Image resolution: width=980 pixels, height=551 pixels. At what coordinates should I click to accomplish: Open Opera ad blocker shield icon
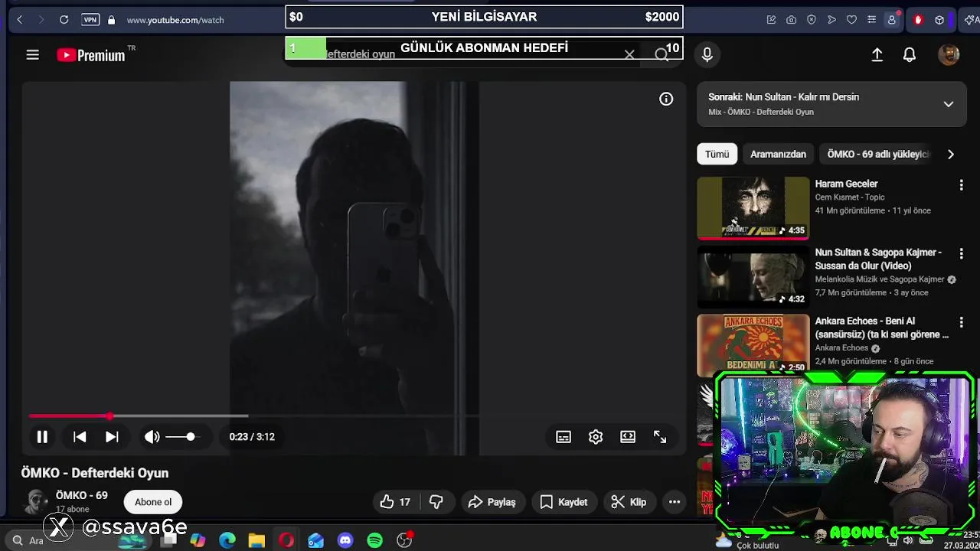[812, 20]
